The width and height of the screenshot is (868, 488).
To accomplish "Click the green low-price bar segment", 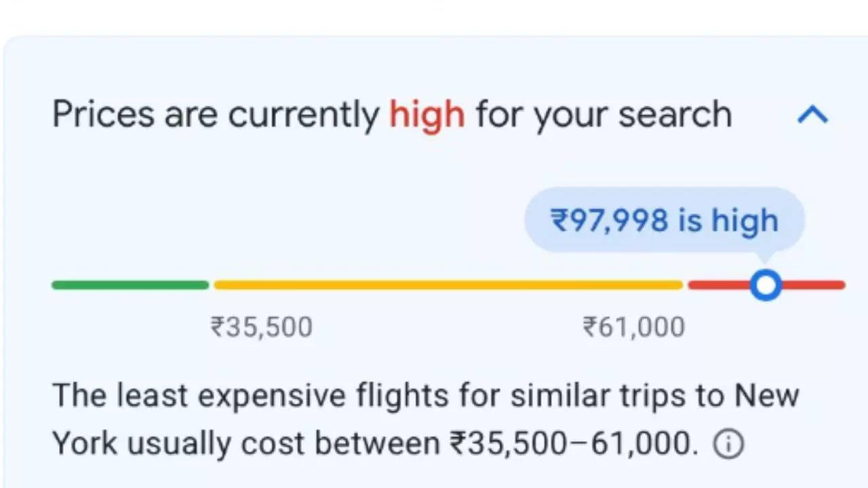I will pos(130,285).
